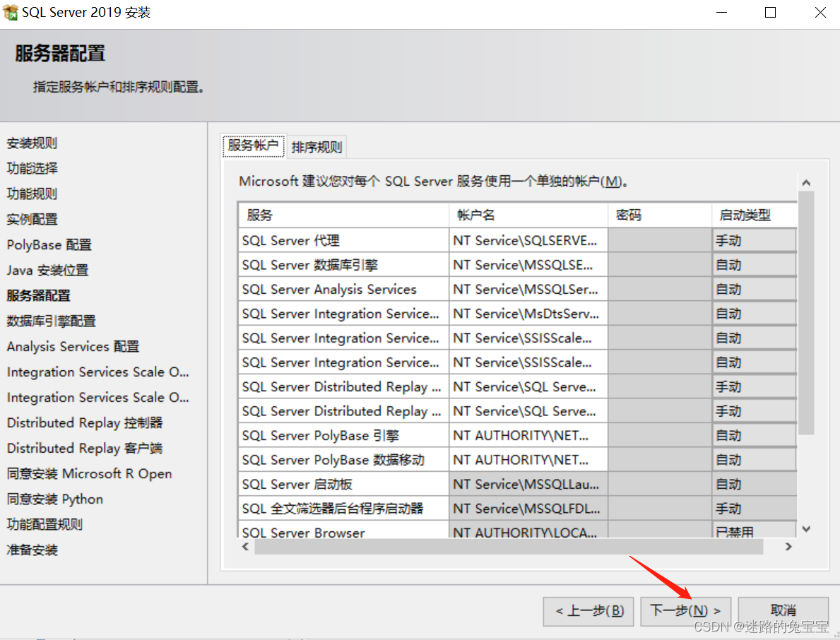Select the 服务器配置 step in sidebar
The height and width of the screenshot is (640, 840).
(x=39, y=296)
